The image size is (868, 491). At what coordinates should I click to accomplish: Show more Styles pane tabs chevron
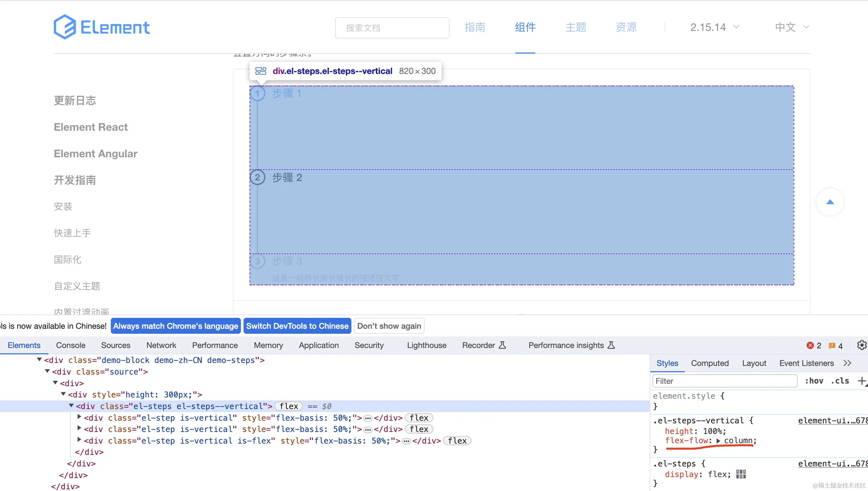[847, 363]
